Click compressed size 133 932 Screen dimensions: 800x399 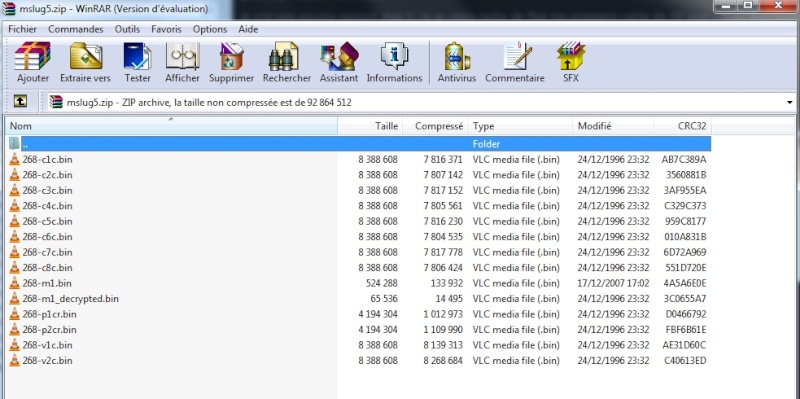(444, 283)
